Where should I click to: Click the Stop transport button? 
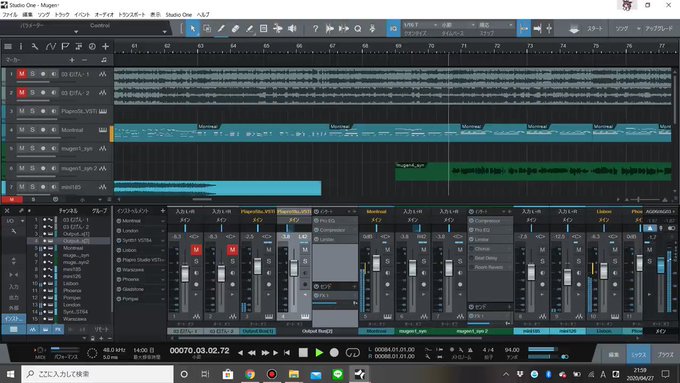(x=303, y=353)
